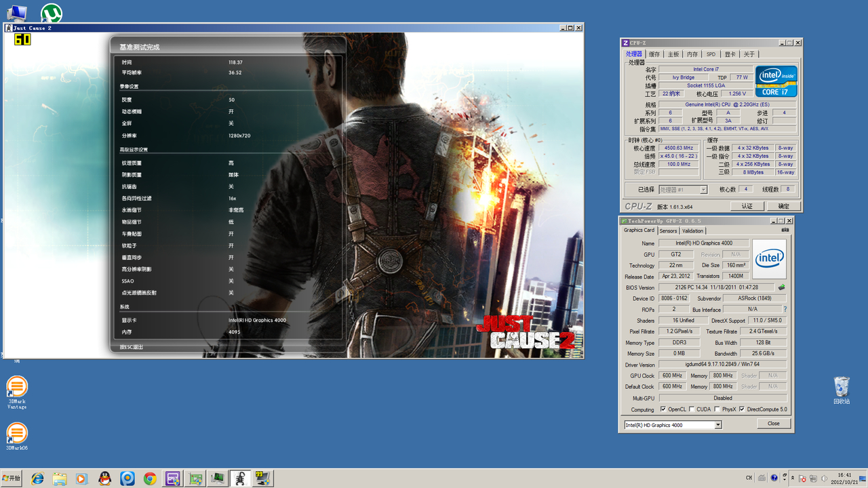Switch to the SPD tab in CPU-Z

pos(711,54)
